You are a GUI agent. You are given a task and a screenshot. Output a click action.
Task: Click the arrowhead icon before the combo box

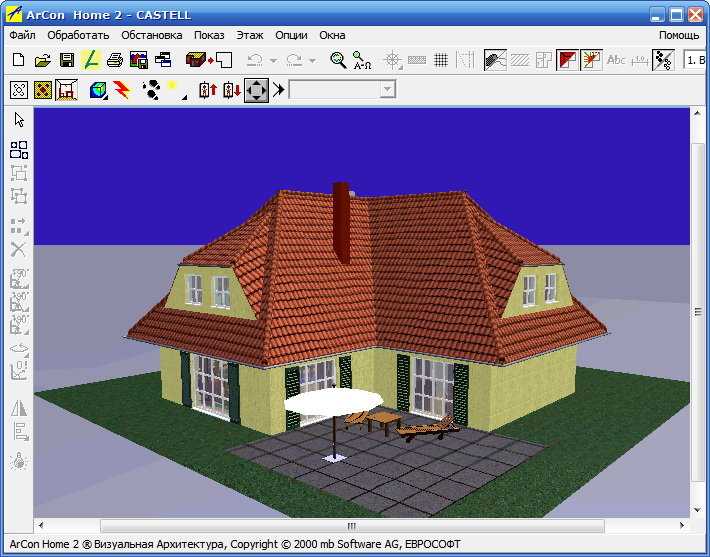point(278,90)
